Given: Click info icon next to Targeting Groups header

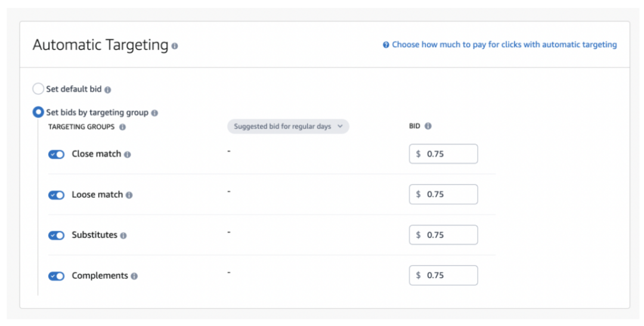Looking at the screenshot, I should [122, 127].
